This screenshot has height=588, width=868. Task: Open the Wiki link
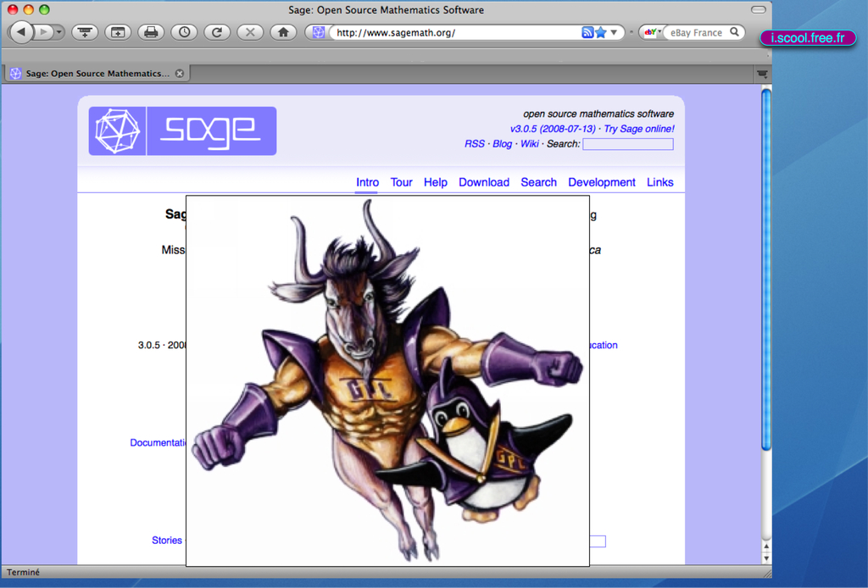tap(529, 144)
